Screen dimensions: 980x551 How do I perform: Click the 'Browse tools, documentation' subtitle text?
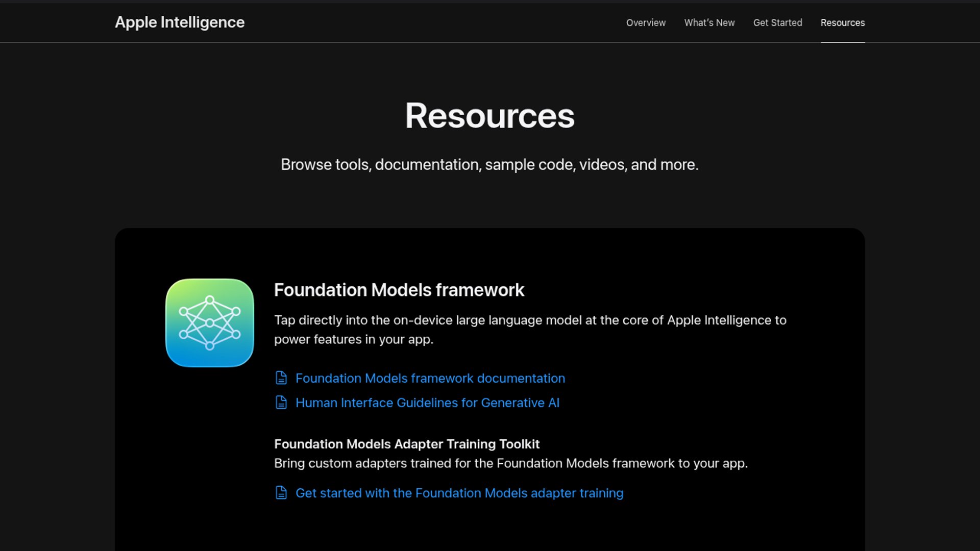(489, 165)
